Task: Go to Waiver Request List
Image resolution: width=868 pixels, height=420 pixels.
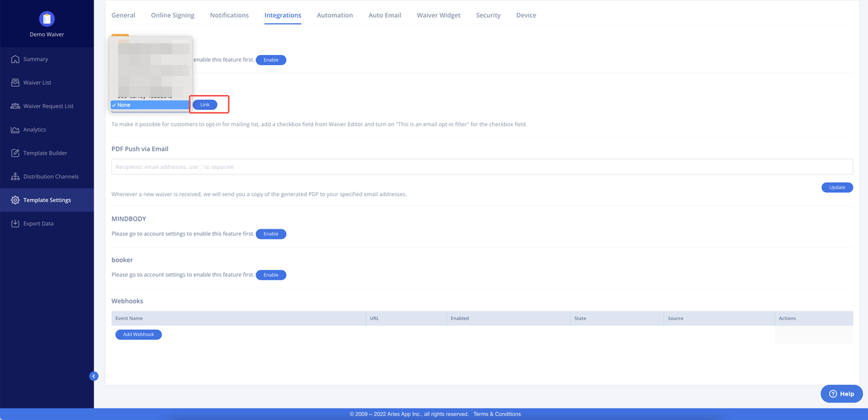Action: click(x=47, y=106)
